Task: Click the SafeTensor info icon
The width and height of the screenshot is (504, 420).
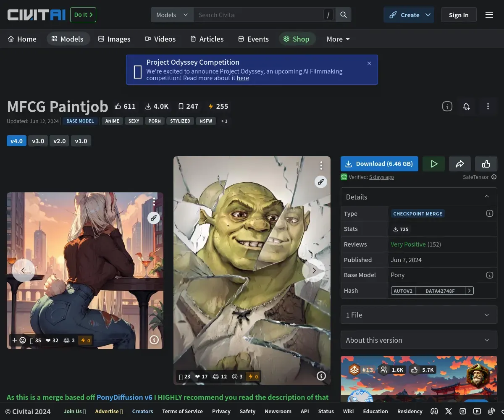Action: point(494,177)
